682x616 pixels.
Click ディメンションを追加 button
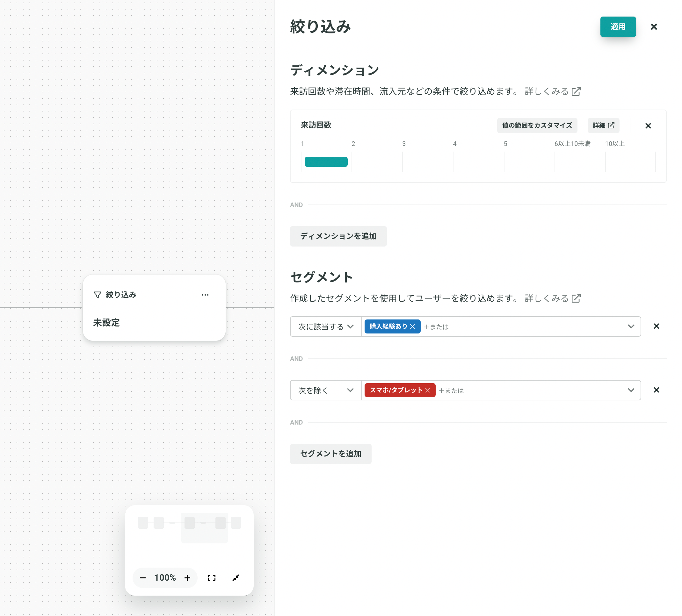338,236
